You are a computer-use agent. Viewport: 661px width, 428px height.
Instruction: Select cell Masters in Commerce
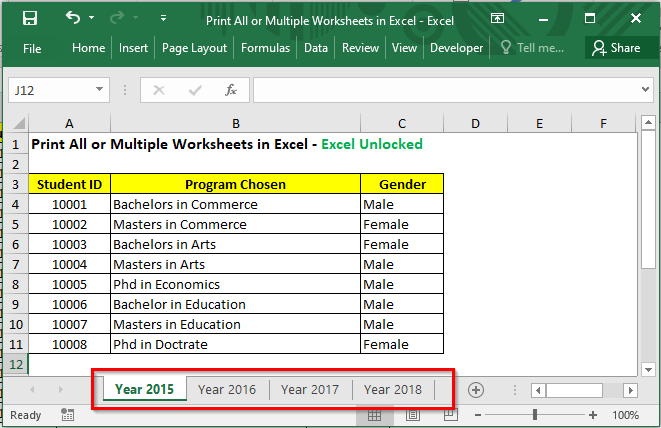click(x=236, y=224)
